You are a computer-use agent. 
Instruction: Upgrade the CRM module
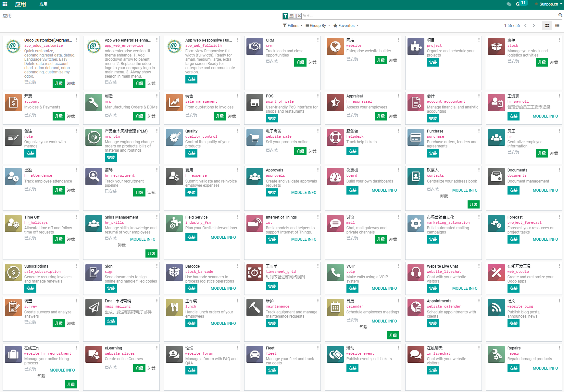(300, 62)
